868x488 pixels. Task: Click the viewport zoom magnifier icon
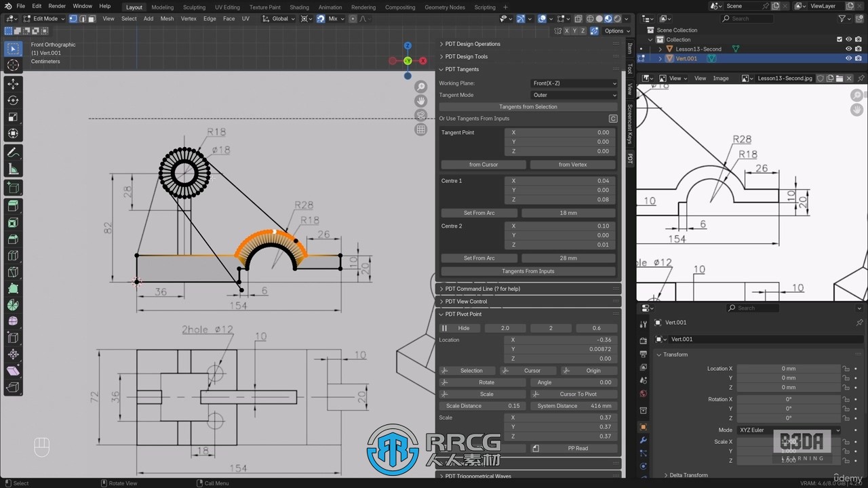(x=421, y=87)
